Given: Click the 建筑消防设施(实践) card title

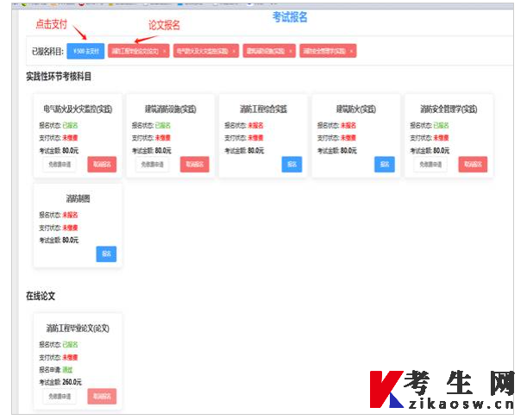Looking at the screenshot, I should point(171,109).
